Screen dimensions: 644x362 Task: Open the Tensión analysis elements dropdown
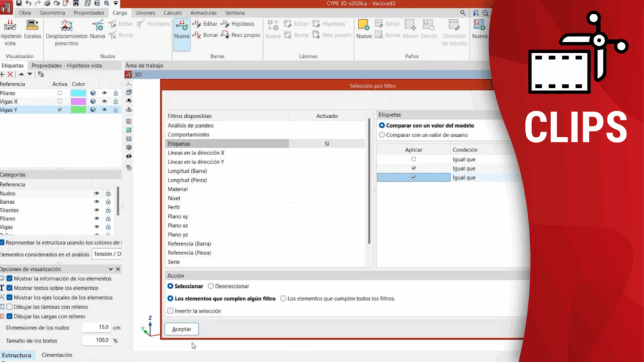click(107, 254)
